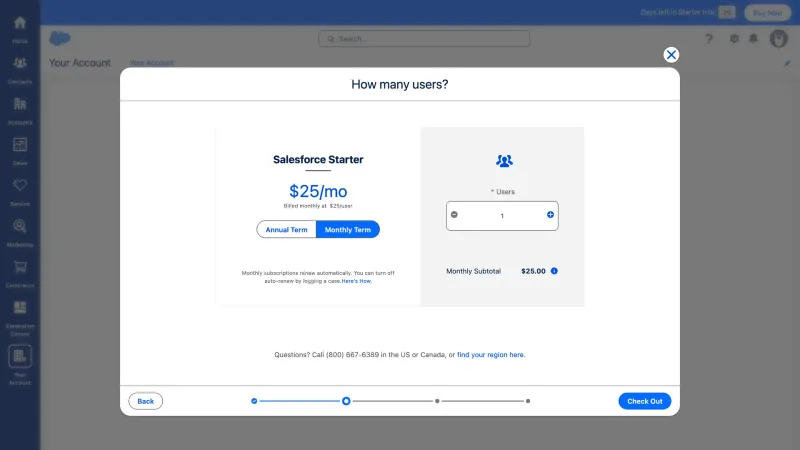Follow the find your region here link

[490, 355]
